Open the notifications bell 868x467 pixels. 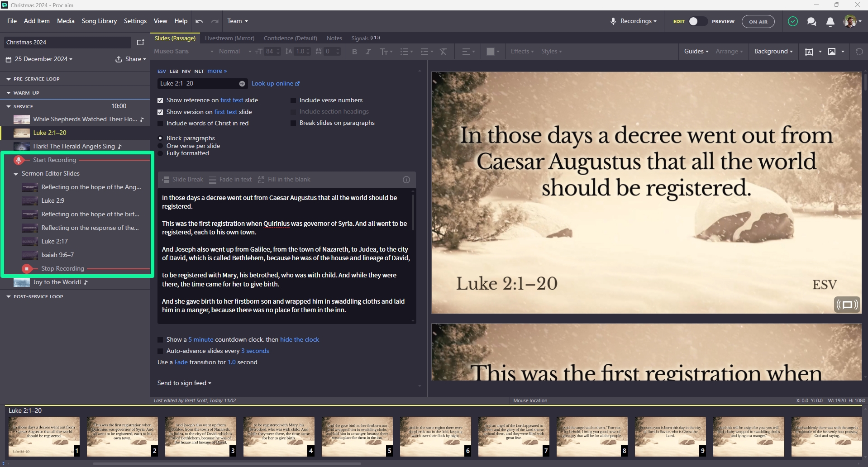830,22
